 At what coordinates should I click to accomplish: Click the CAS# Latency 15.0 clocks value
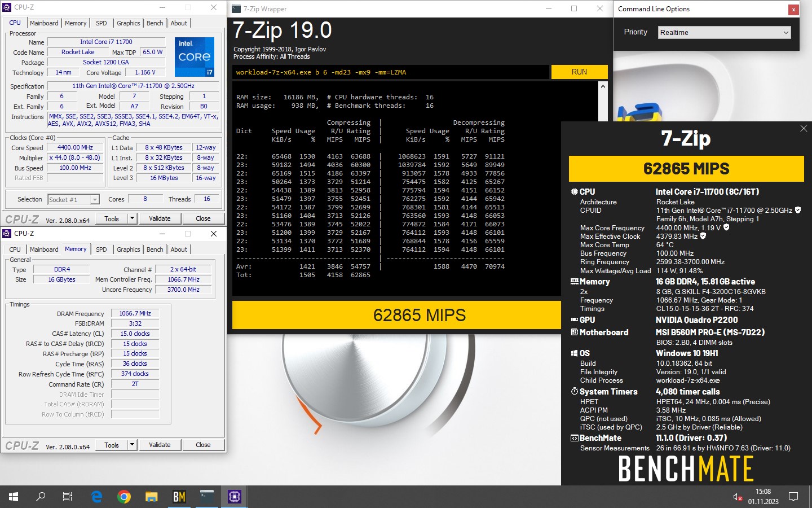[x=135, y=334]
